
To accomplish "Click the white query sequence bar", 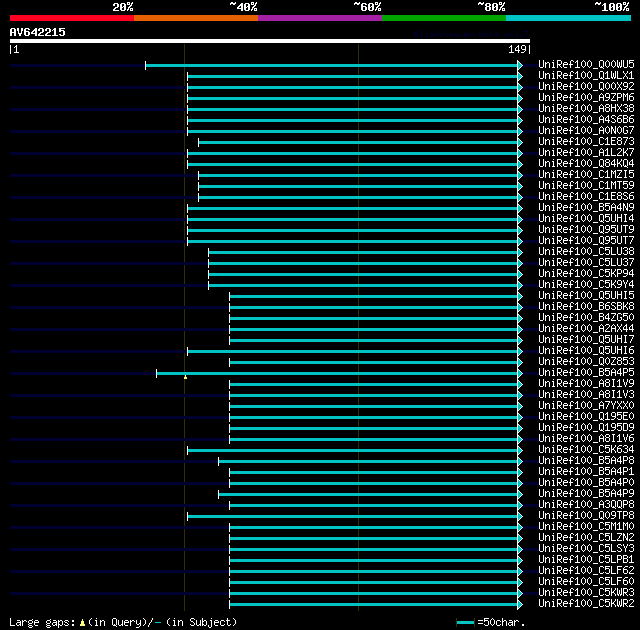I will (x=270, y=41).
